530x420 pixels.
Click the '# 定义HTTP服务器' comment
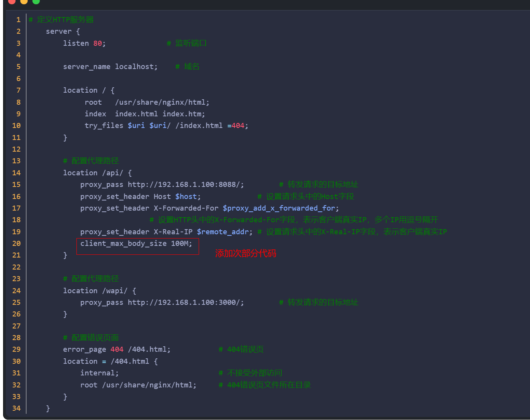click(x=61, y=19)
